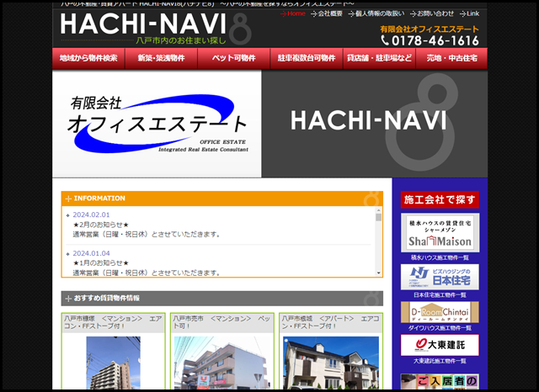
Task: Select the 売地・中古住宅 menu tab
Action: coord(451,58)
